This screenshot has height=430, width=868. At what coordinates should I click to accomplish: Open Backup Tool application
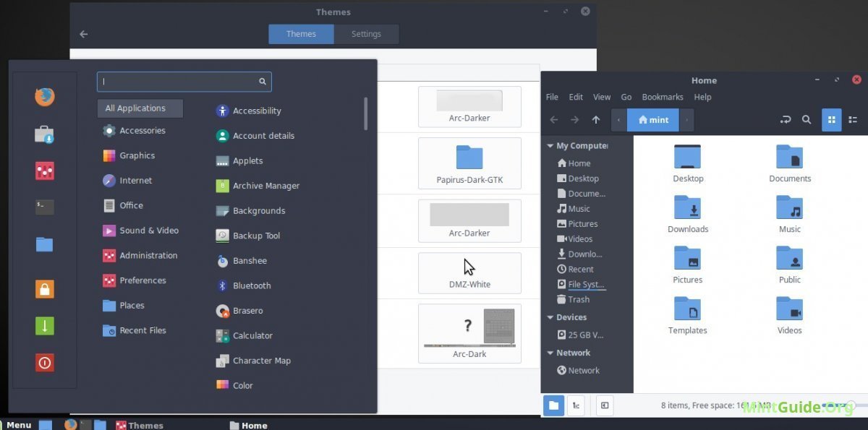(248, 236)
